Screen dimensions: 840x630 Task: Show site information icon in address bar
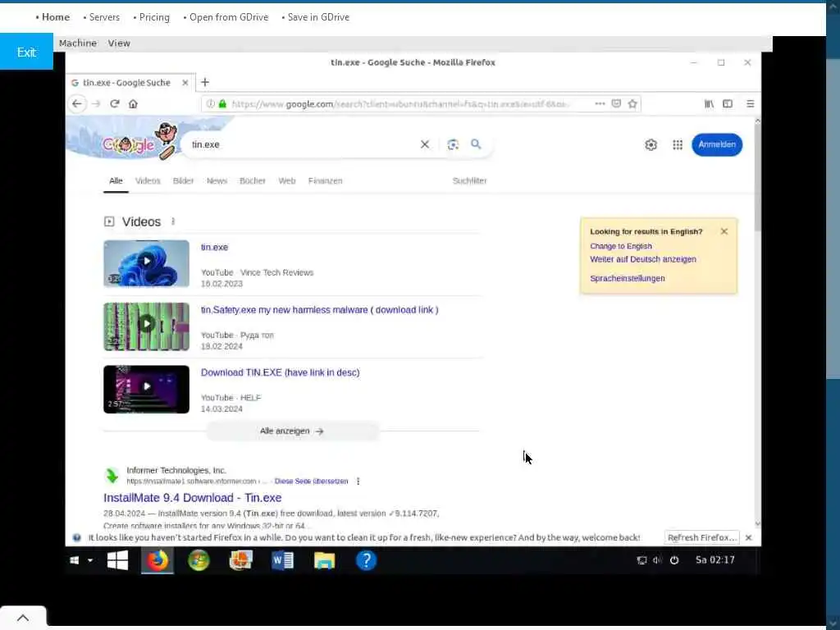(211, 104)
